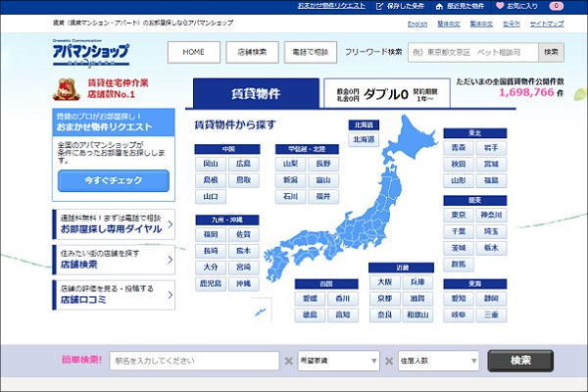
Task: Choose 東京 in the 関東 group
Action: 459,215
